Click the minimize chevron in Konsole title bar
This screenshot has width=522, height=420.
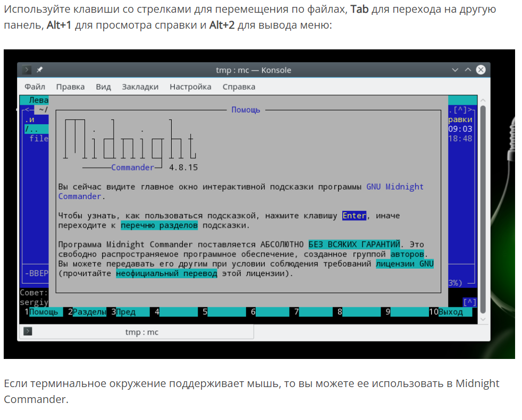pos(455,70)
